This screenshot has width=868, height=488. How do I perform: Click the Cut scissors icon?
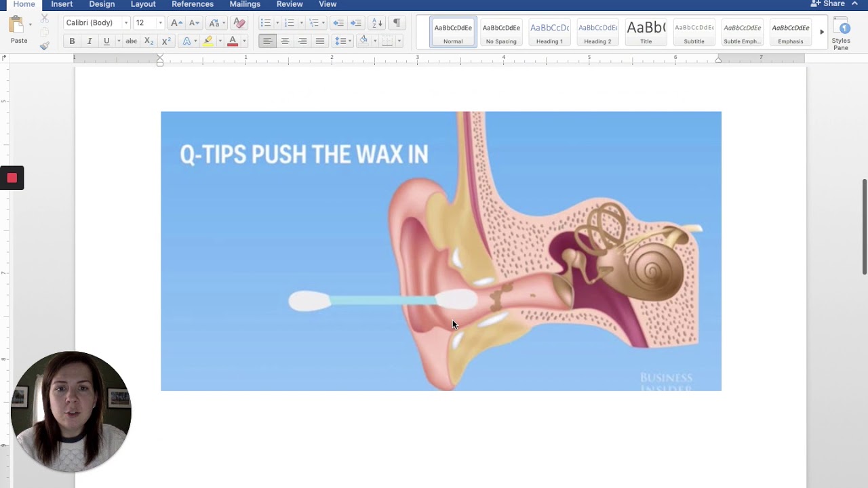point(44,19)
